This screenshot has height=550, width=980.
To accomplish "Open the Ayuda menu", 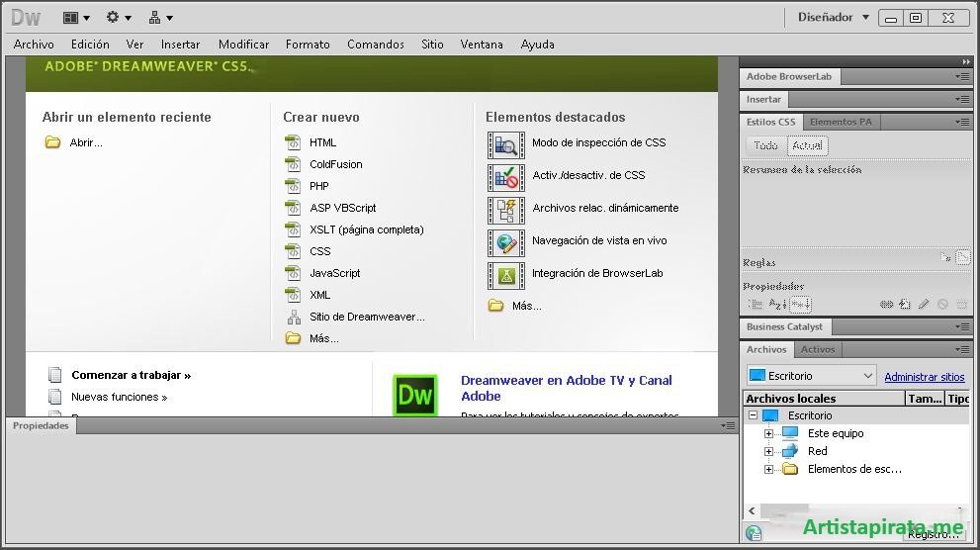I will 538,45.
